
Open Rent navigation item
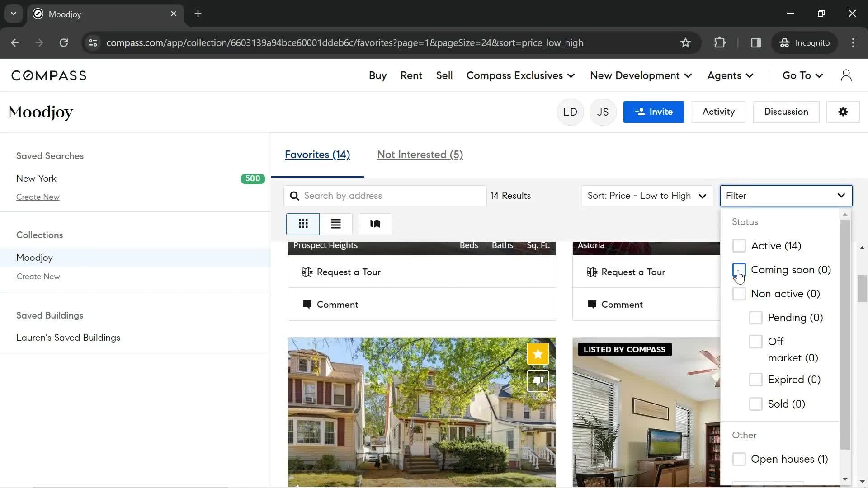411,75
